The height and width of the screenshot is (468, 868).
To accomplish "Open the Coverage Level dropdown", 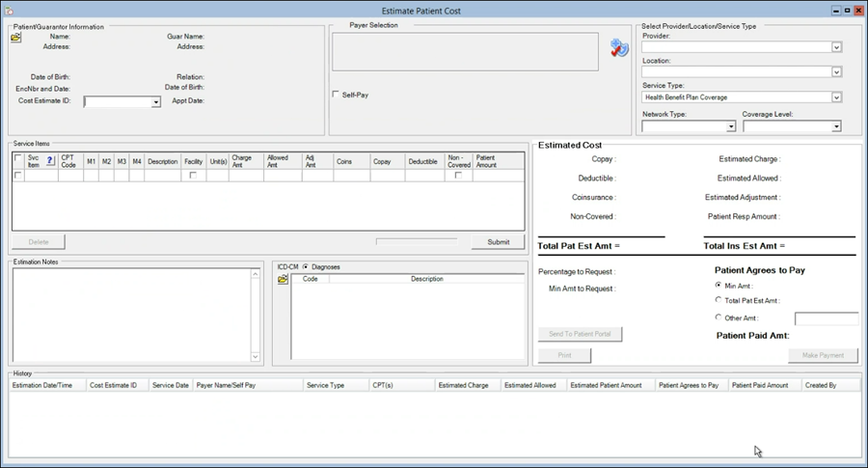I will [x=836, y=126].
